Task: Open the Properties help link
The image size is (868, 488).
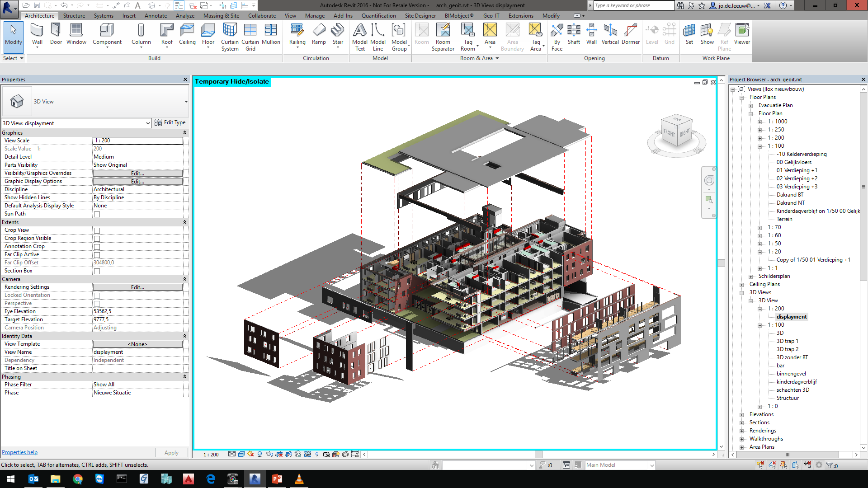Action: (19, 452)
